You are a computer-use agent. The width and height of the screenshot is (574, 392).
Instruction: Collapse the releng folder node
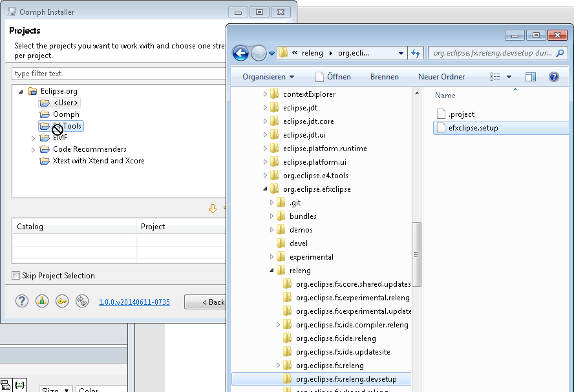pos(271,270)
